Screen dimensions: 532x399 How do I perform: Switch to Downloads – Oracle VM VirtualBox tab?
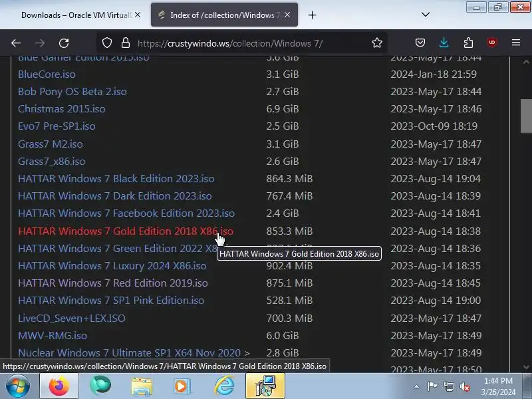[76, 15]
